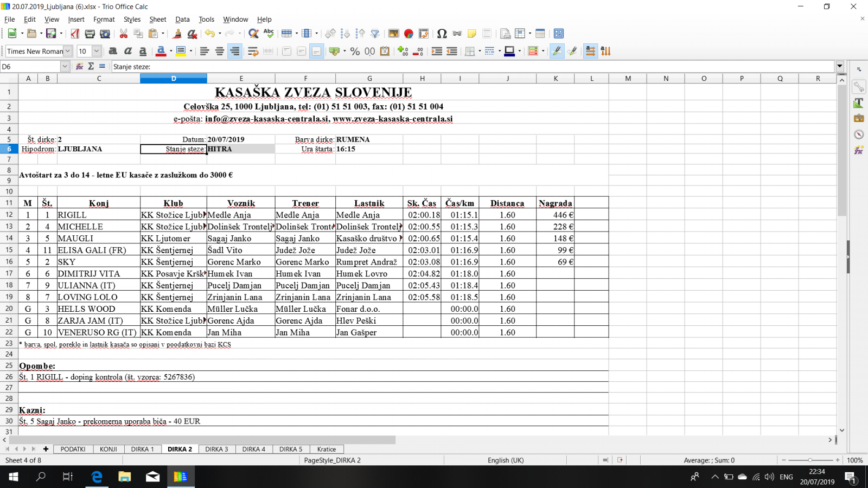
Task: Insert special character with Omega icon
Action: (442, 34)
